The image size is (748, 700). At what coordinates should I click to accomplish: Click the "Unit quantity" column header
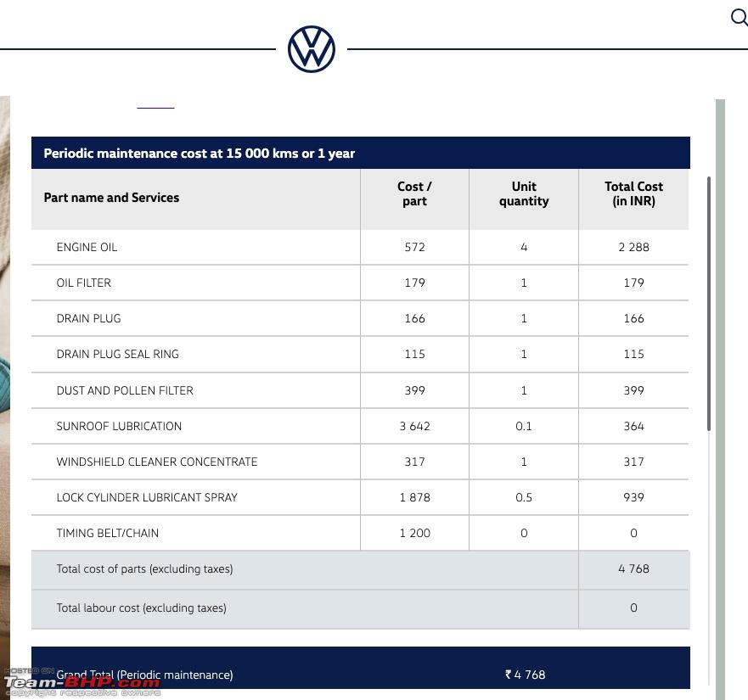click(x=524, y=193)
